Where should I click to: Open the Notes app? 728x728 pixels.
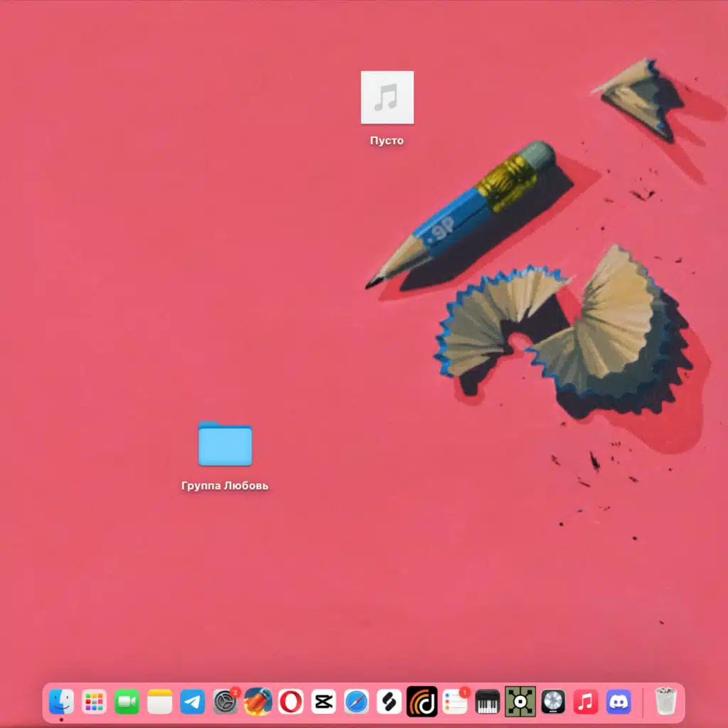pos(160,702)
